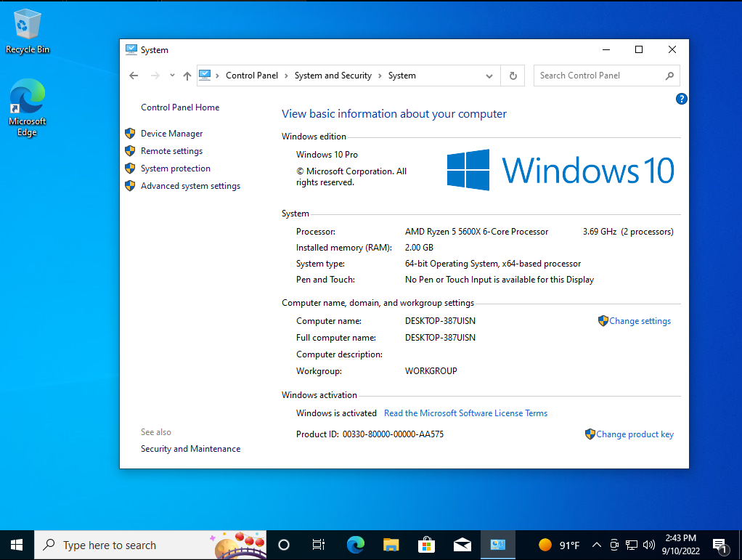This screenshot has width=742, height=560.
Task: Select System breadcrumb segment
Action: tap(402, 76)
